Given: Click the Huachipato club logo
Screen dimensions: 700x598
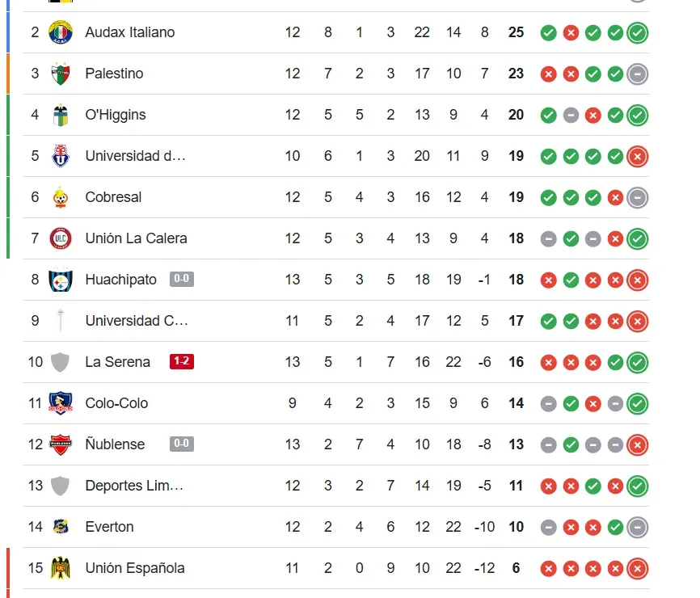Looking at the screenshot, I should tap(61, 280).
